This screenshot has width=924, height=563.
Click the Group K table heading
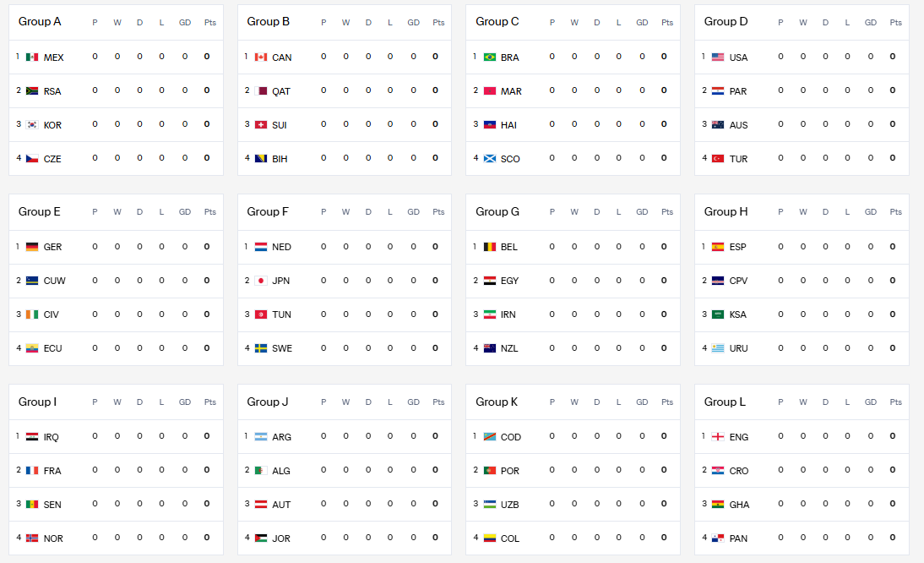pos(497,402)
